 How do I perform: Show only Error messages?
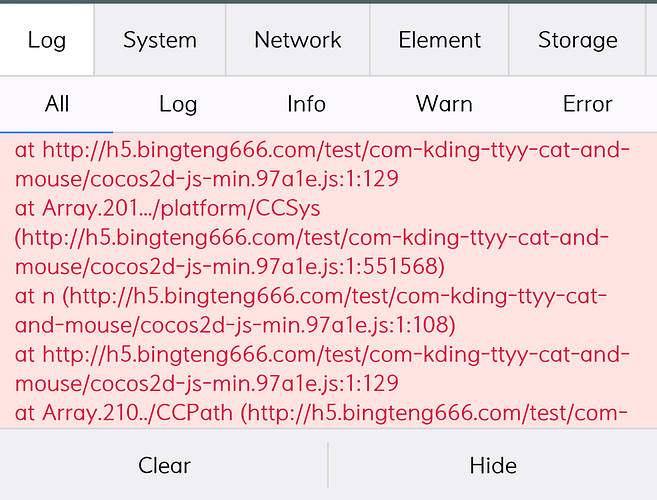click(587, 104)
